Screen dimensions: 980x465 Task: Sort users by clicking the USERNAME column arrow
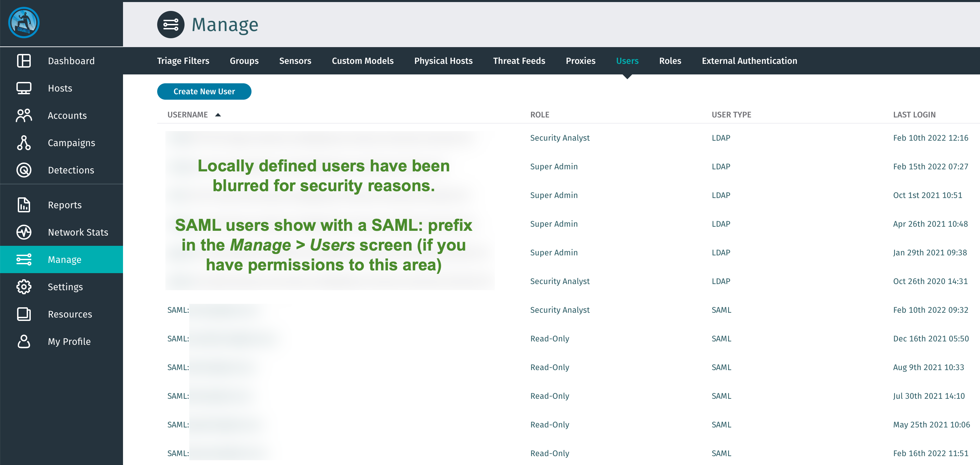click(218, 114)
